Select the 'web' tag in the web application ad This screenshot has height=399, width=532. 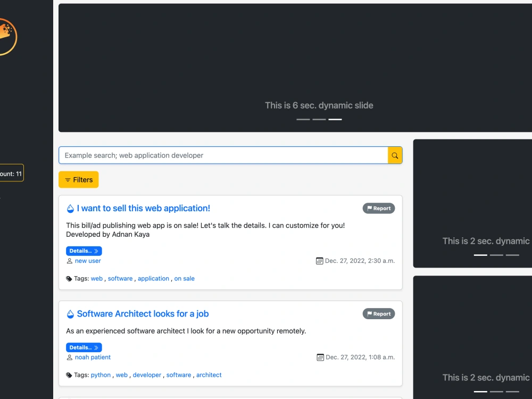click(97, 279)
